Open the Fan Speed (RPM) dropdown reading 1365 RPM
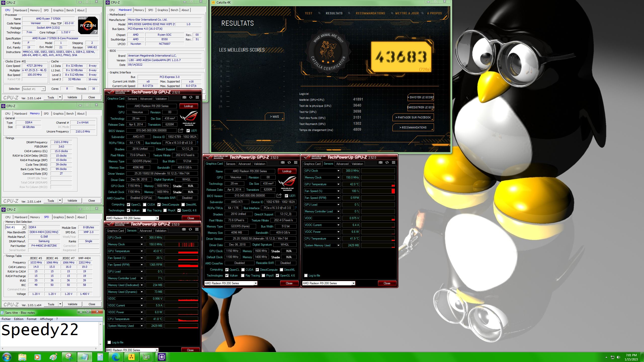This screenshot has height=362, width=644. point(142,265)
